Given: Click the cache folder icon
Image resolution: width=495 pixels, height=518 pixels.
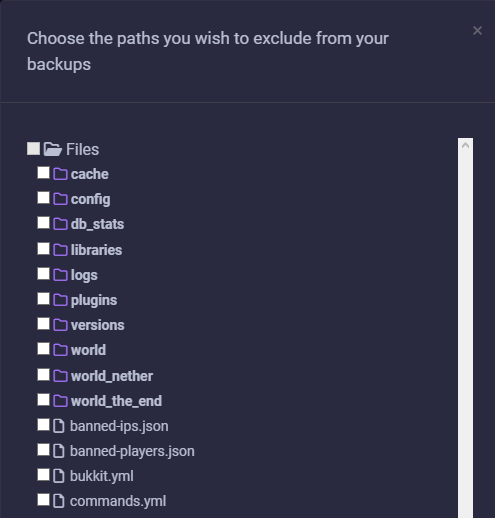Looking at the screenshot, I should click(x=60, y=174).
